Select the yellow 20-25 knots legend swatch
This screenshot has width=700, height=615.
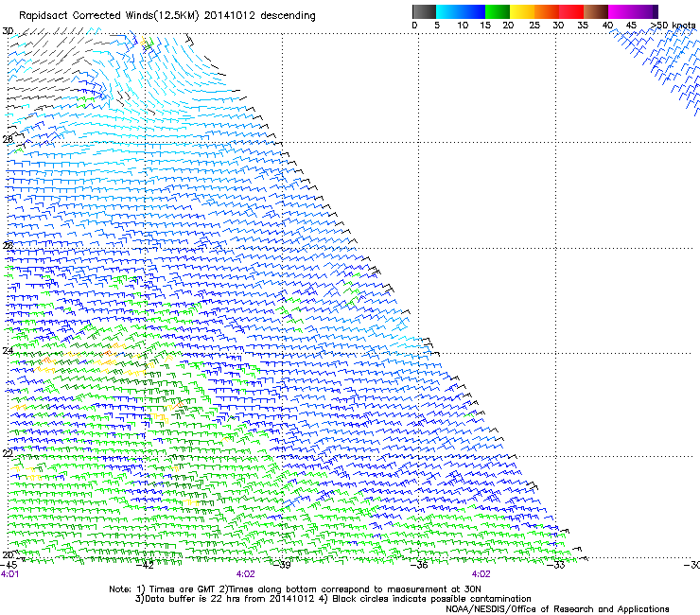point(522,11)
